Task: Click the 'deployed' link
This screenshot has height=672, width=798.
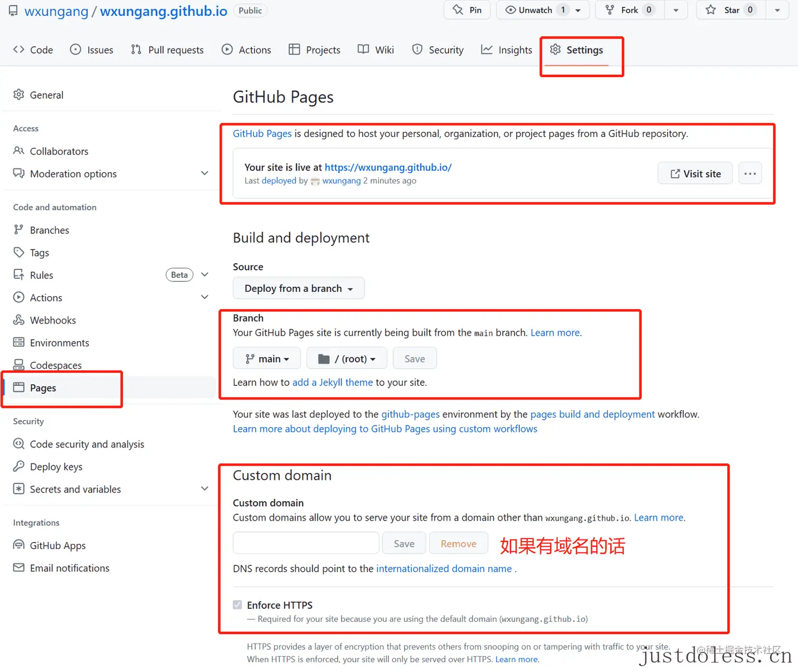Action: (279, 181)
